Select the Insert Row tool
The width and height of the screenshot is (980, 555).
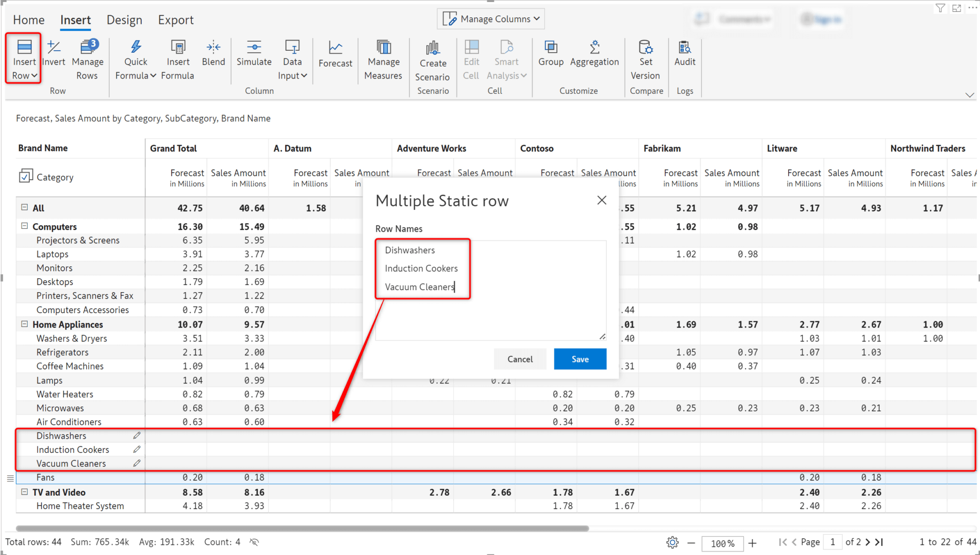(23, 58)
